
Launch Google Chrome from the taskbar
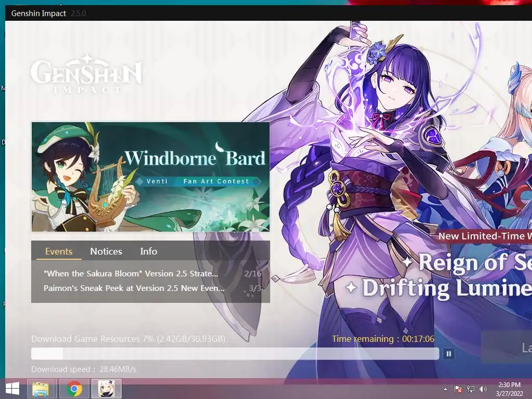tap(74, 389)
